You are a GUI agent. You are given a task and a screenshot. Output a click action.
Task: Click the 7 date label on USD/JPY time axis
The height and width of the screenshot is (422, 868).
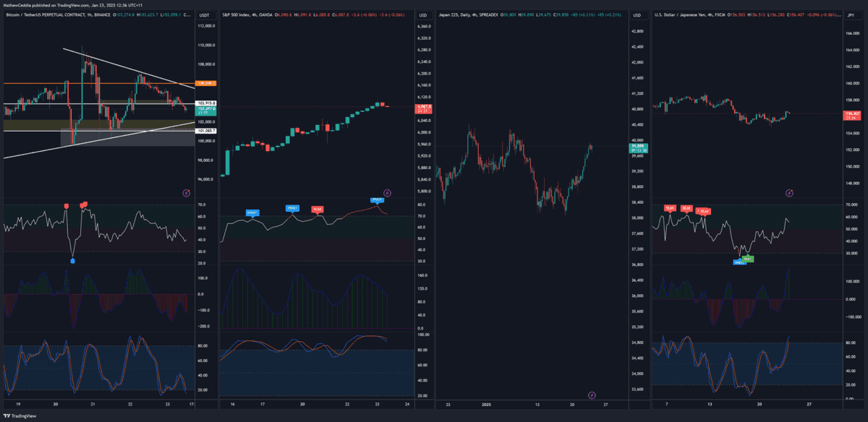click(x=666, y=405)
